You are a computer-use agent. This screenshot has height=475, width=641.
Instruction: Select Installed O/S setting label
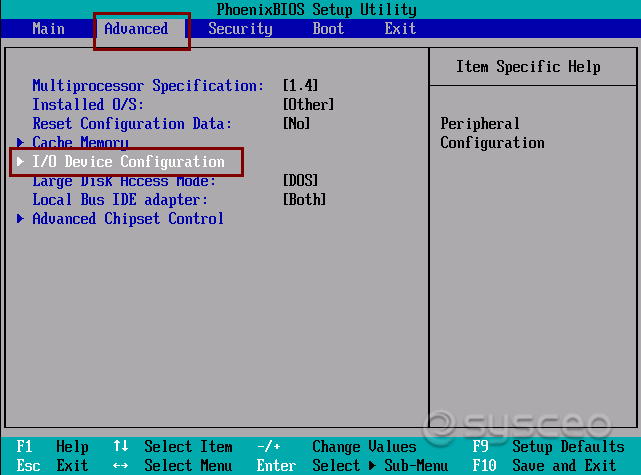[x=88, y=105]
